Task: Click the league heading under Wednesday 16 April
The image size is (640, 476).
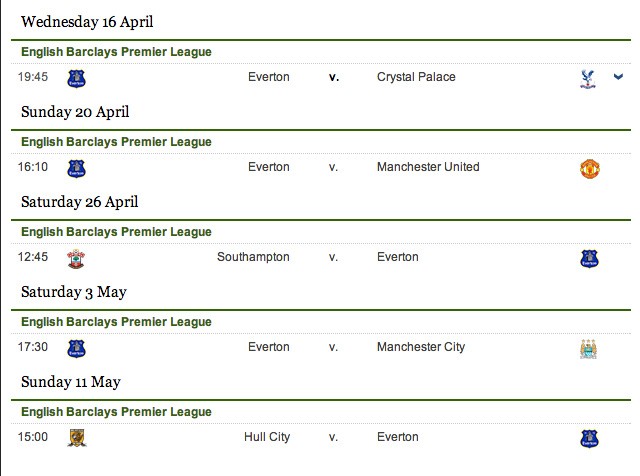Action: [116, 52]
